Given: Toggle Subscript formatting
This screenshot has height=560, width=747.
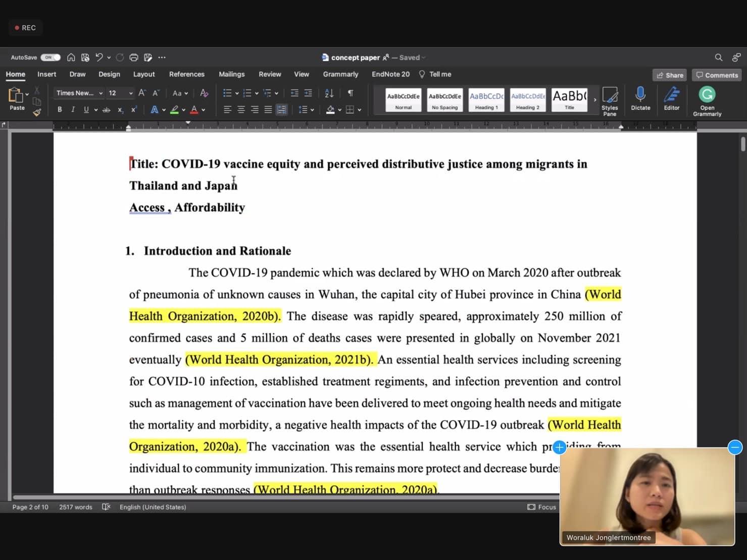Looking at the screenshot, I should (120, 110).
